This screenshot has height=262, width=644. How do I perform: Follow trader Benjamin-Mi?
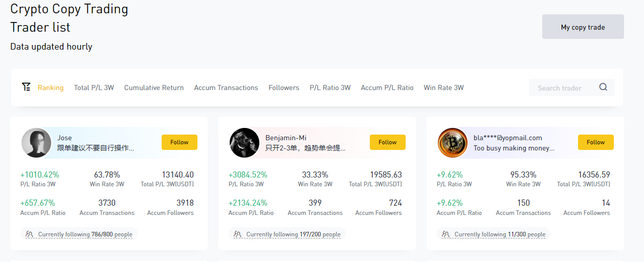[x=388, y=142]
